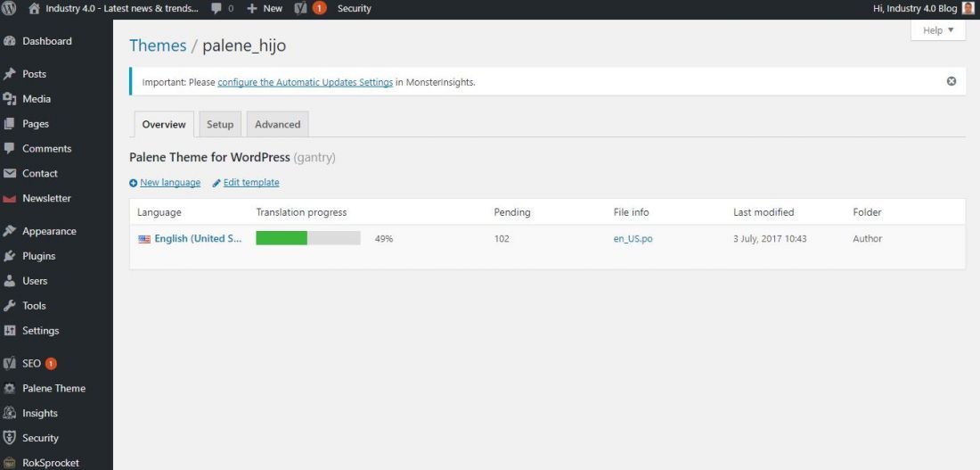
Task: Click the RokSprocket icon in sidebar
Action: point(10,463)
